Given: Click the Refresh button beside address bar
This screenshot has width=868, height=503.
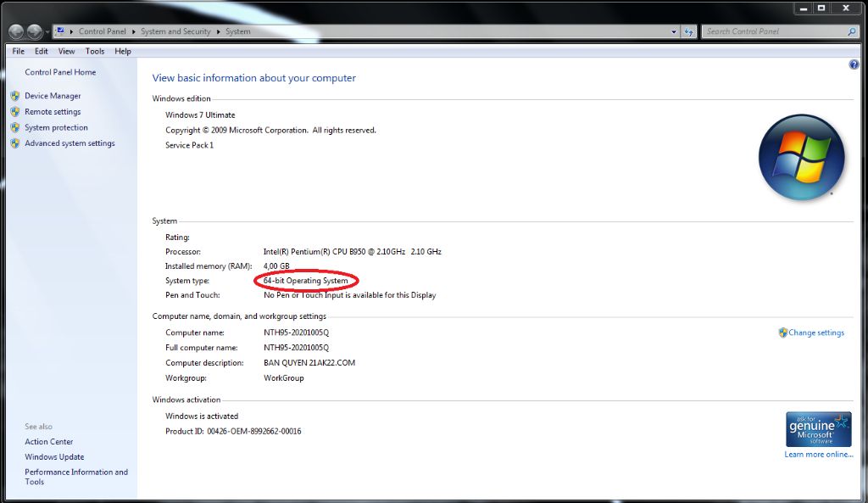Looking at the screenshot, I should click(x=688, y=31).
